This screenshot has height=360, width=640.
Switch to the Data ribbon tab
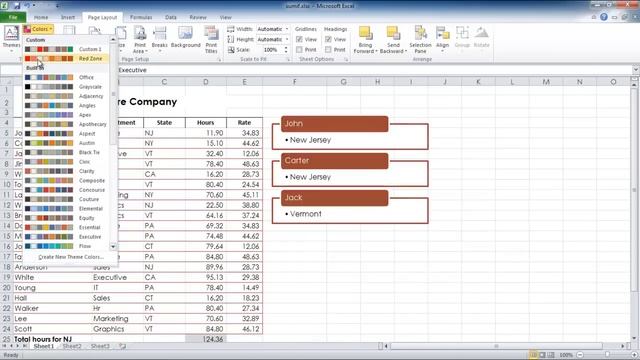171,18
